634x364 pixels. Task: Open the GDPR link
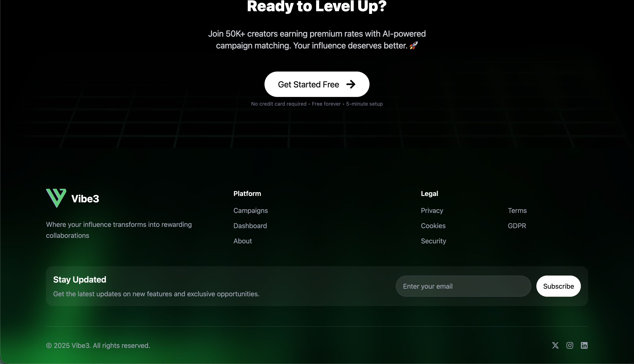tap(517, 226)
